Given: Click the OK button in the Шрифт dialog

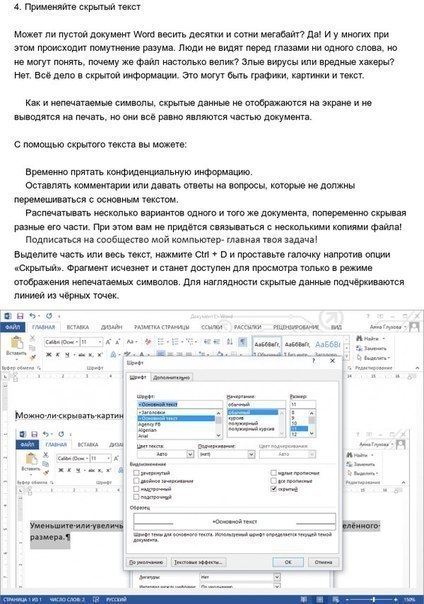Looking at the screenshot, I should pyautogui.click(x=288, y=562).
